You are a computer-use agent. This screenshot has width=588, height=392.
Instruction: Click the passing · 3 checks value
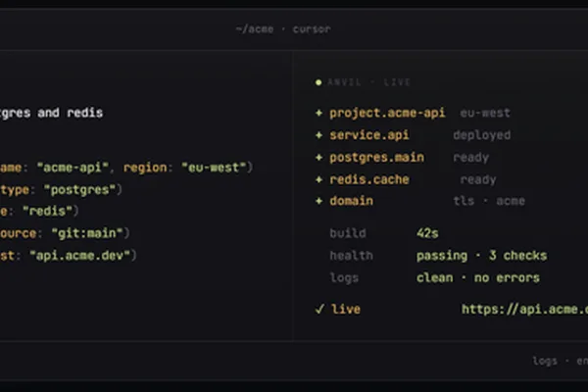[482, 256]
